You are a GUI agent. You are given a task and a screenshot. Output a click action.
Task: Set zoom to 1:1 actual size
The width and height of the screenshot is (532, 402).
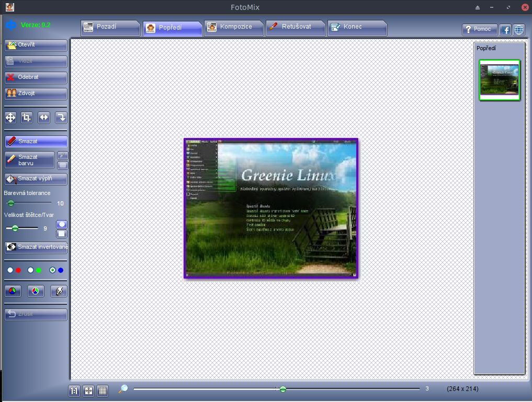74,391
